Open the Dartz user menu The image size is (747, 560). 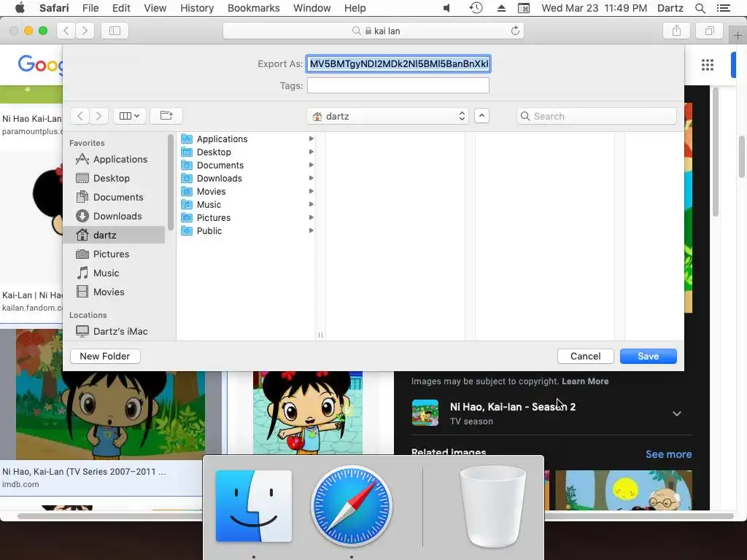(x=670, y=8)
